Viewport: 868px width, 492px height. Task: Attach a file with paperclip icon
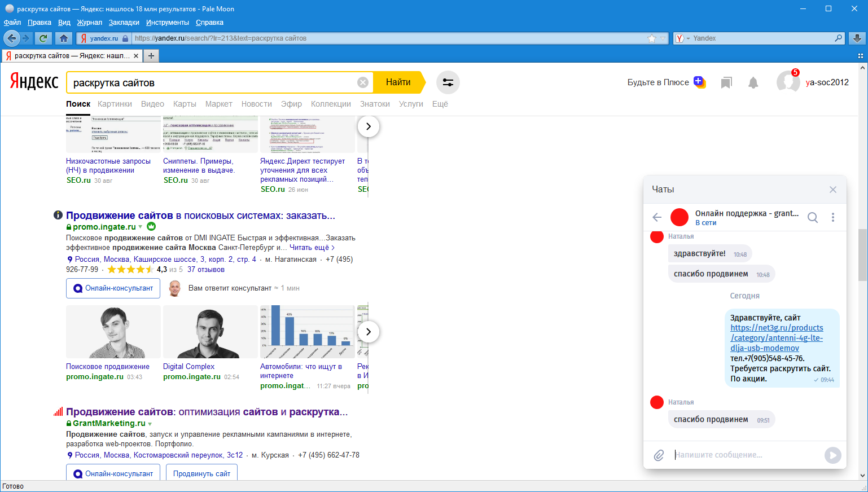(659, 455)
